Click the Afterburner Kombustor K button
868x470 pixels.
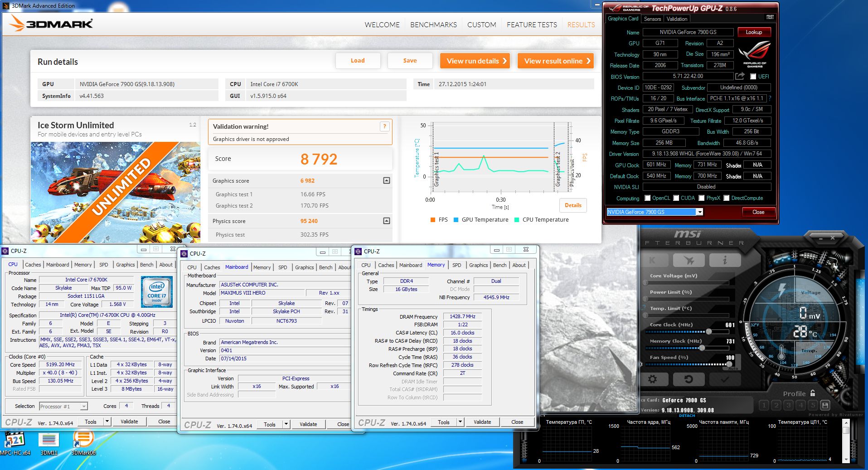click(x=654, y=260)
